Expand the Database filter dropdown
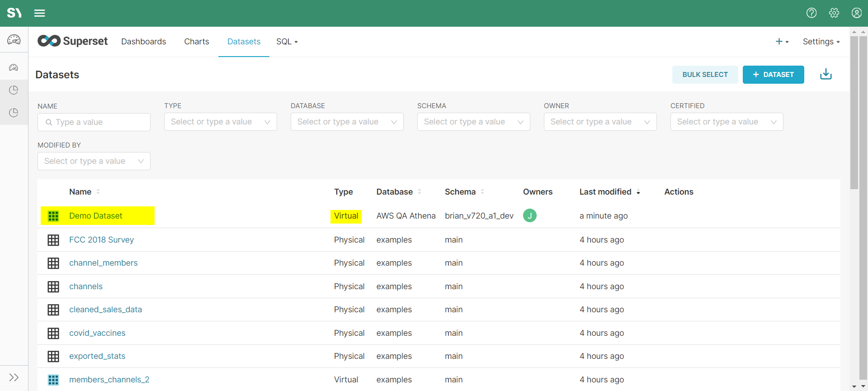The width and height of the screenshot is (868, 391). click(347, 122)
